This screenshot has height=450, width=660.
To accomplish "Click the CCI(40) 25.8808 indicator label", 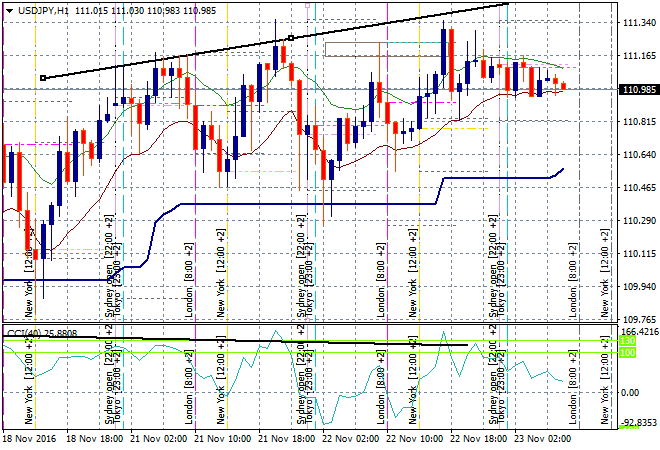I will click(x=42, y=333).
